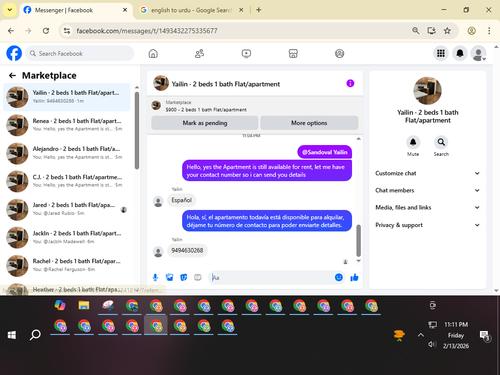Open the Marketplace storefront icon
Image resolution: width=500 pixels, height=375 pixels.
coord(293,53)
